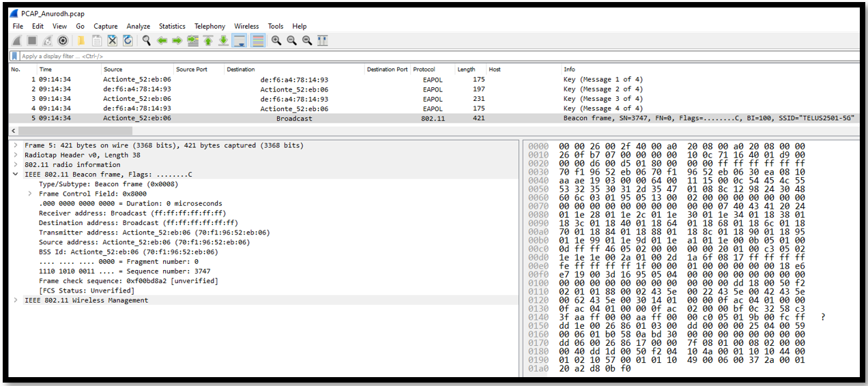The image size is (868, 386).
Task: Stop the running capture via the square icon
Action: (32, 41)
